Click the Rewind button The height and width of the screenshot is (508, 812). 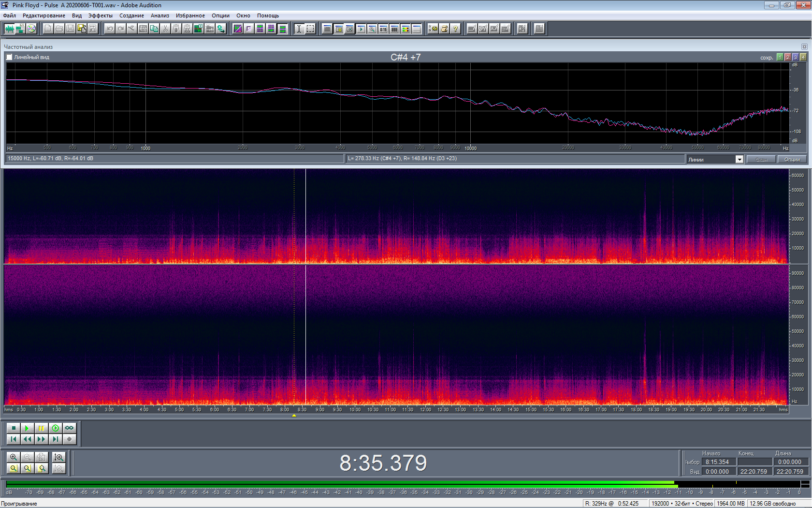tap(28, 439)
